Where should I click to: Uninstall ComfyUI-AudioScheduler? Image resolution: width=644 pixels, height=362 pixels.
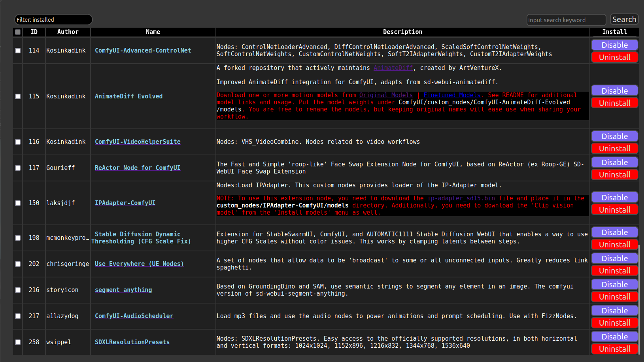[615, 323]
